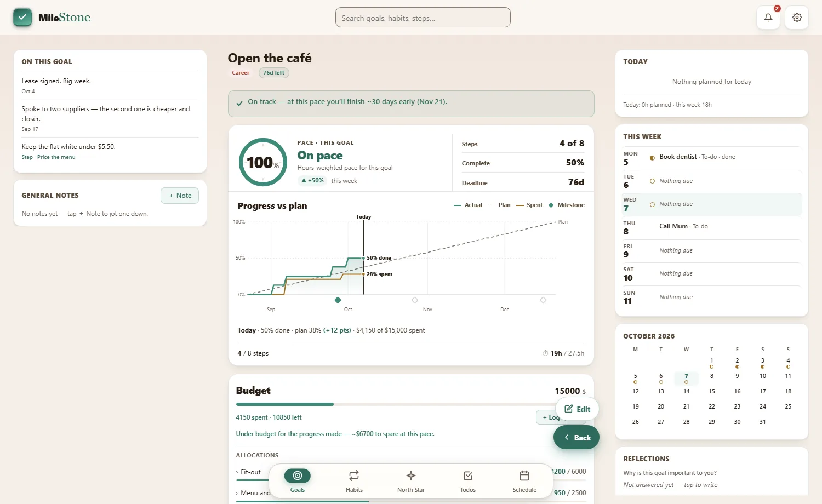Click the Actual legend entry
Viewport: 822px width, 504px height.
pyautogui.click(x=468, y=205)
